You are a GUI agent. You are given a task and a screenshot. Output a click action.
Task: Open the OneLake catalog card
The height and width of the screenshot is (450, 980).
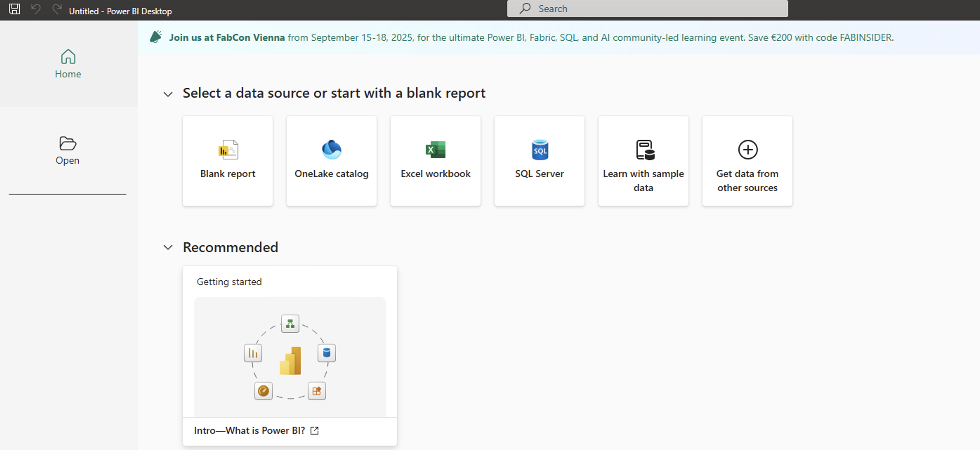331,161
